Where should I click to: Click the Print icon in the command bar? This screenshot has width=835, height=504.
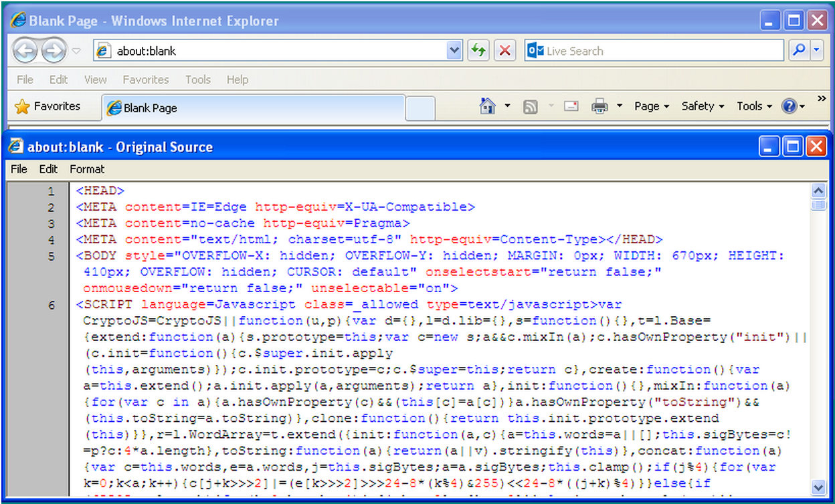599,106
